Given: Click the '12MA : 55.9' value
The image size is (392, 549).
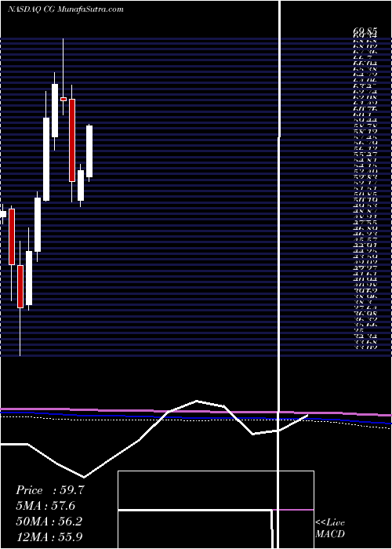Looking at the screenshot, I should pyautogui.click(x=49, y=536).
